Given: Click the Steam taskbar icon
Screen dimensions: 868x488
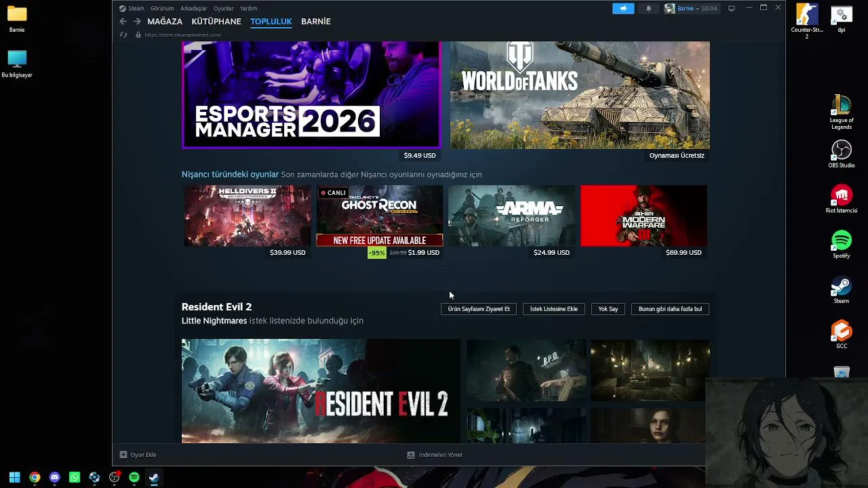Looking at the screenshot, I should click(154, 477).
